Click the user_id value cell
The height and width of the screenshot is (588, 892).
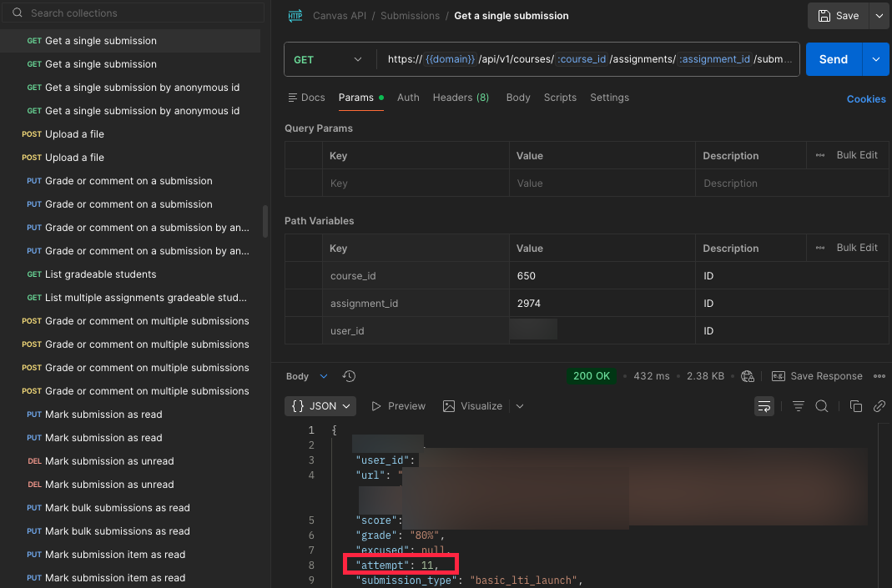coord(602,330)
